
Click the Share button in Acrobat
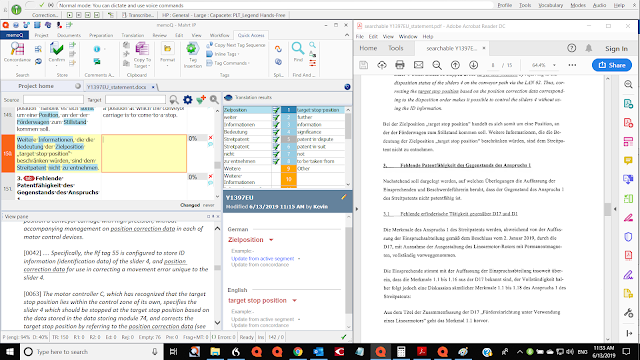pos(611,65)
